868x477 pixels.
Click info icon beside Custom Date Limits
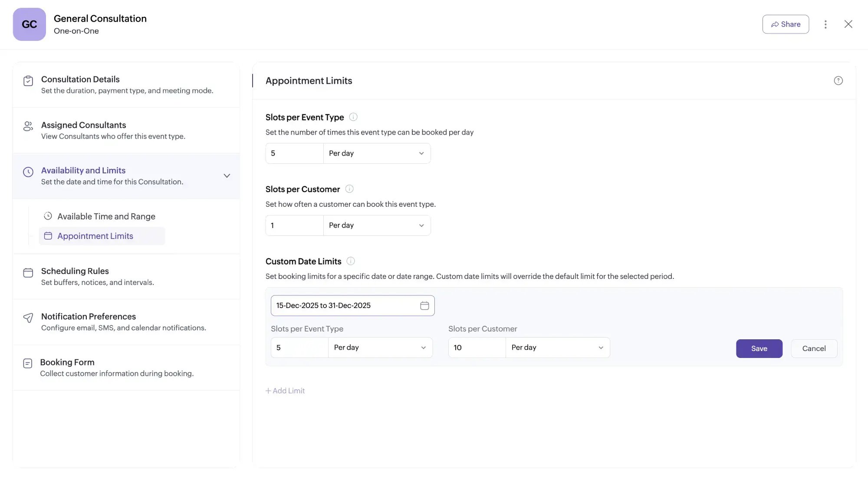(x=351, y=261)
